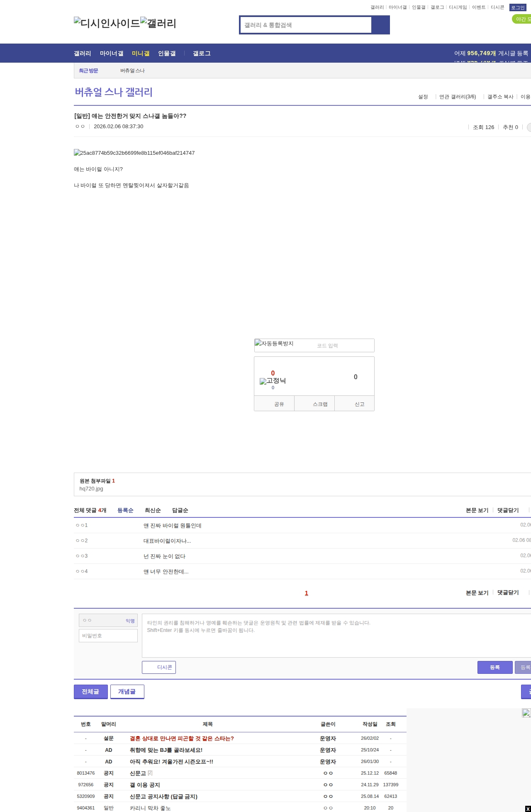Click the 갤러리 logo next to 디시인사이드
This screenshot has height=812, width=531.
tap(158, 23)
